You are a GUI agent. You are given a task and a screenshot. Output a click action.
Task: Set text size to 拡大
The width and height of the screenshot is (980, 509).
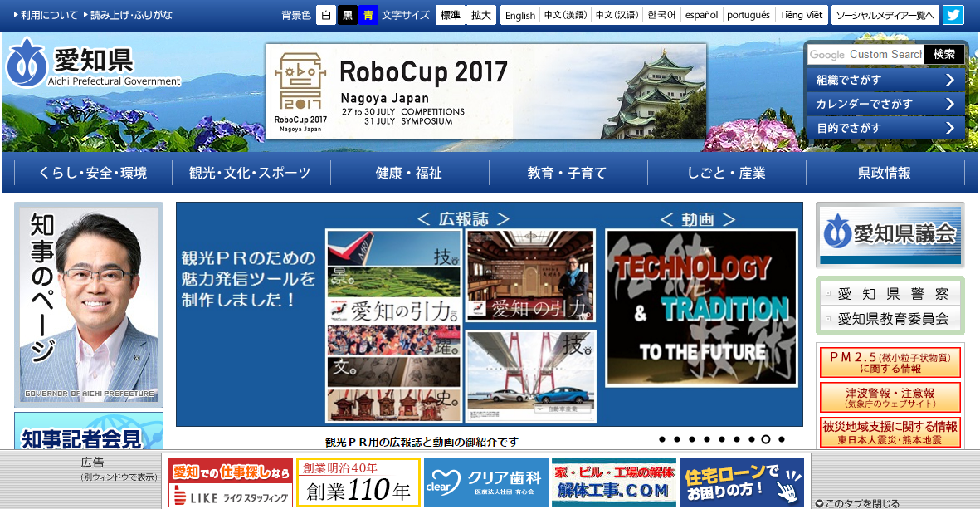(x=480, y=15)
